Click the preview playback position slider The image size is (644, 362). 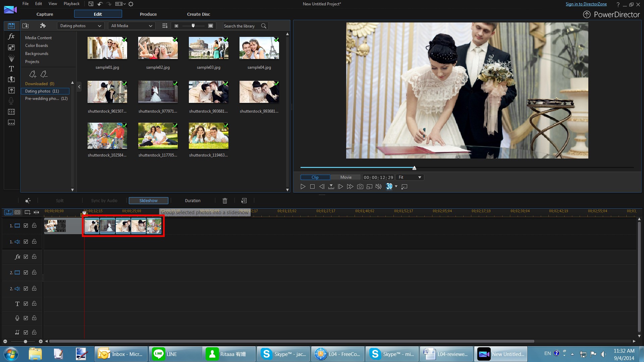[414, 168]
